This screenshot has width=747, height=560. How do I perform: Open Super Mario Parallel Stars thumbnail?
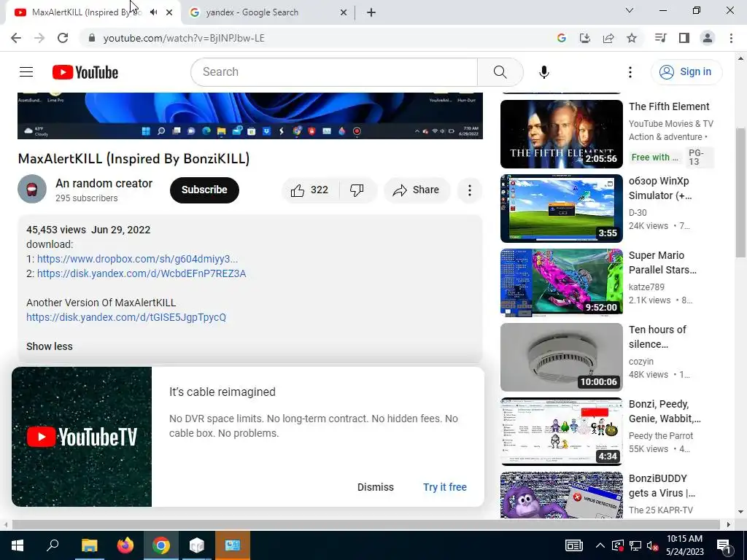(x=561, y=282)
